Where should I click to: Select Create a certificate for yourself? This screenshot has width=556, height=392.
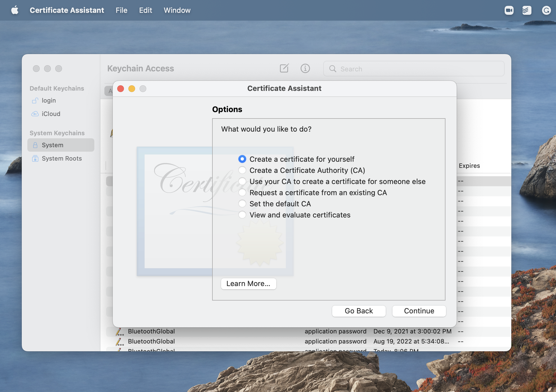coord(242,159)
